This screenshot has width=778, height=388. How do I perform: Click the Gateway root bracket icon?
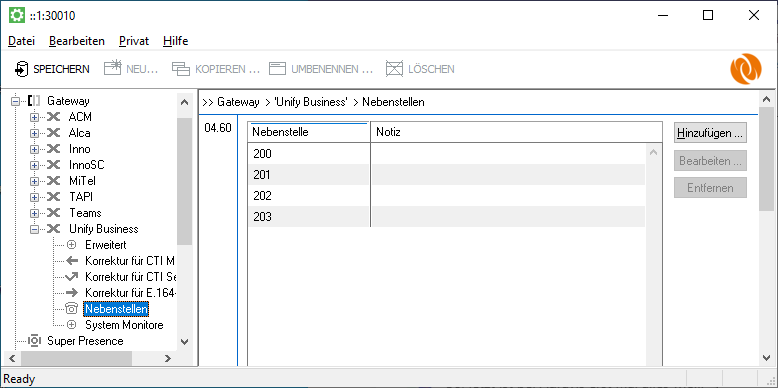coord(34,101)
